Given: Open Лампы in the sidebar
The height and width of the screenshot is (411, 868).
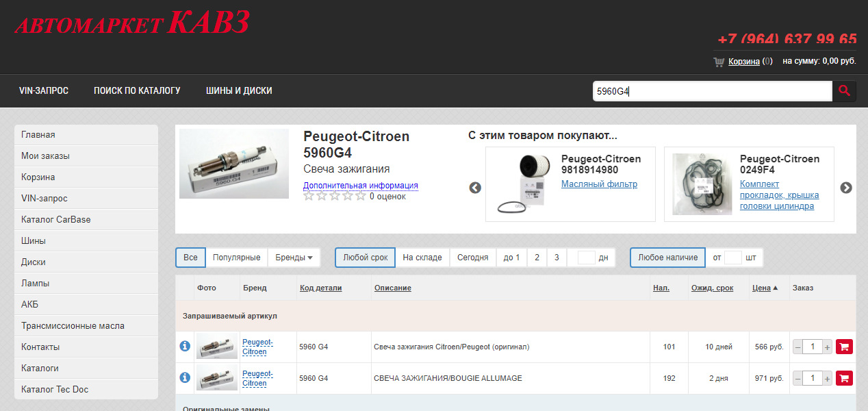Looking at the screenshot, I should [x=86, y=284].
